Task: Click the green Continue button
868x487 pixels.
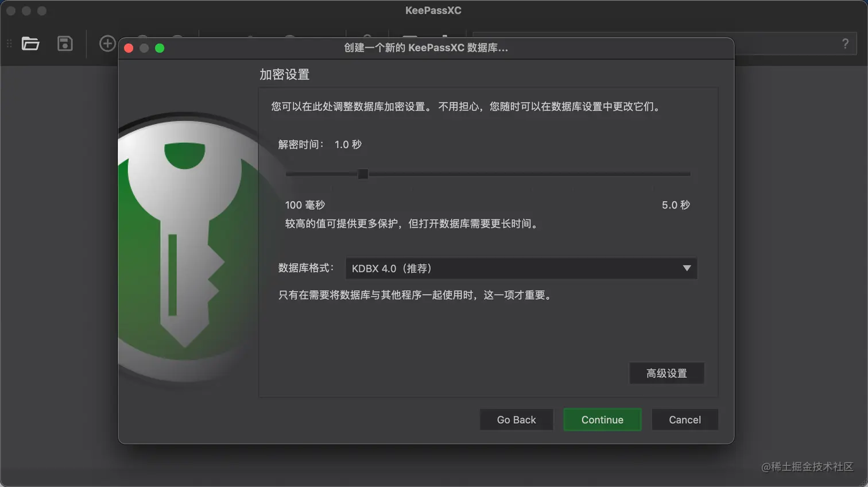Action: coord(602,420)
